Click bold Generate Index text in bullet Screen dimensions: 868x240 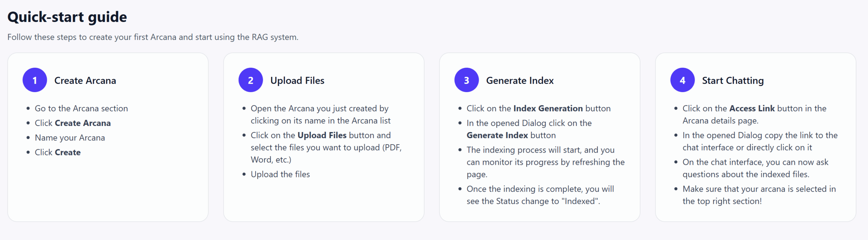[x=497, y=135]
